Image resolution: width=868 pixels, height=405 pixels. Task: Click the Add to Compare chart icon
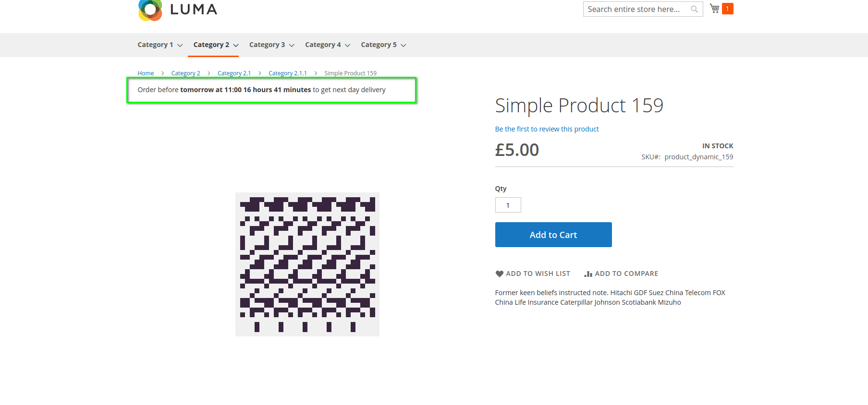(x=588, y=274)
